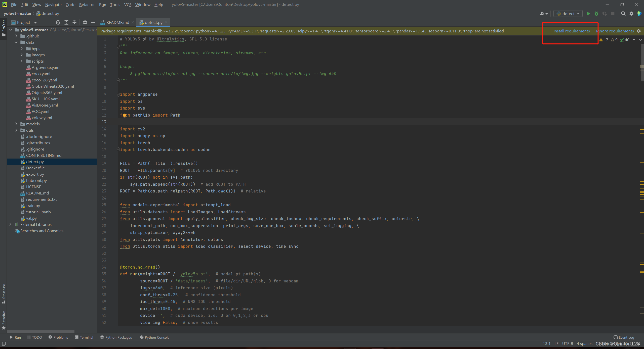
Task: Click the intention lightbulb on line 12
Action: coord(124,115)
